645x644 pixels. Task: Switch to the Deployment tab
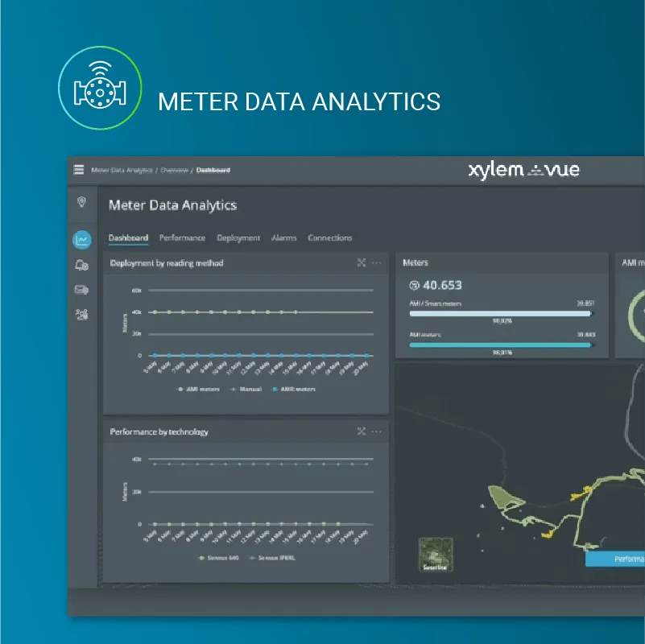238,238
